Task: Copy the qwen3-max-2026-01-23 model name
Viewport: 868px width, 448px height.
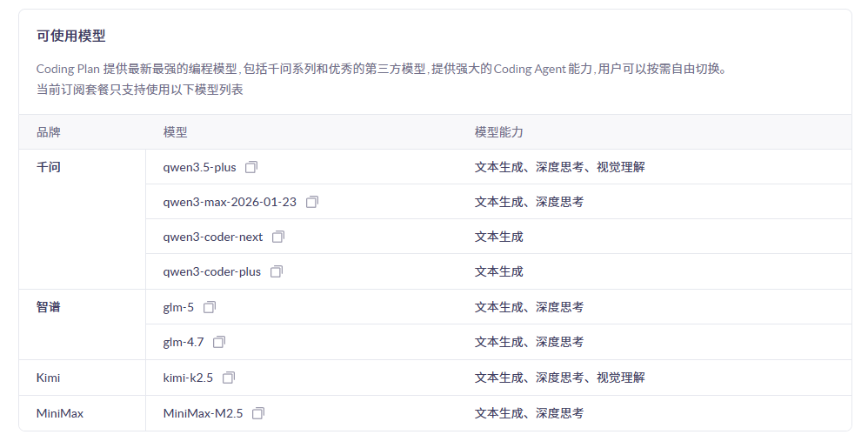Action: pyautogui.click(x=312, y=202)
